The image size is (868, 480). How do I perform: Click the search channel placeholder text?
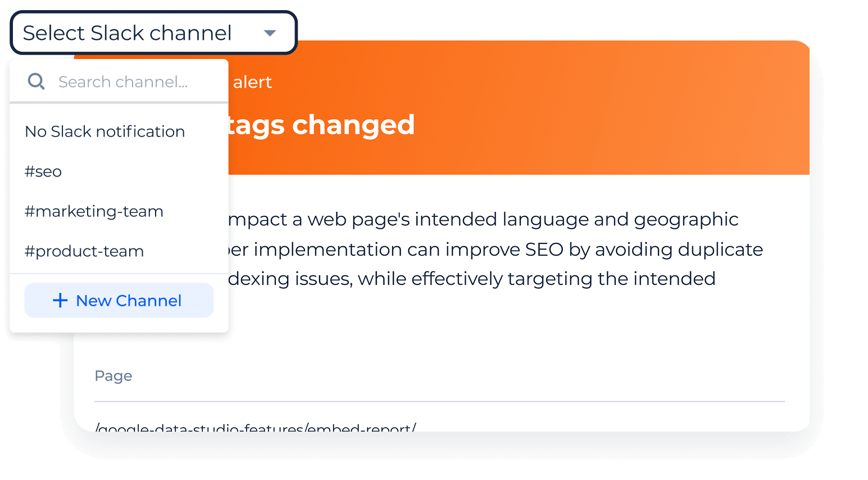coord(124,81)
